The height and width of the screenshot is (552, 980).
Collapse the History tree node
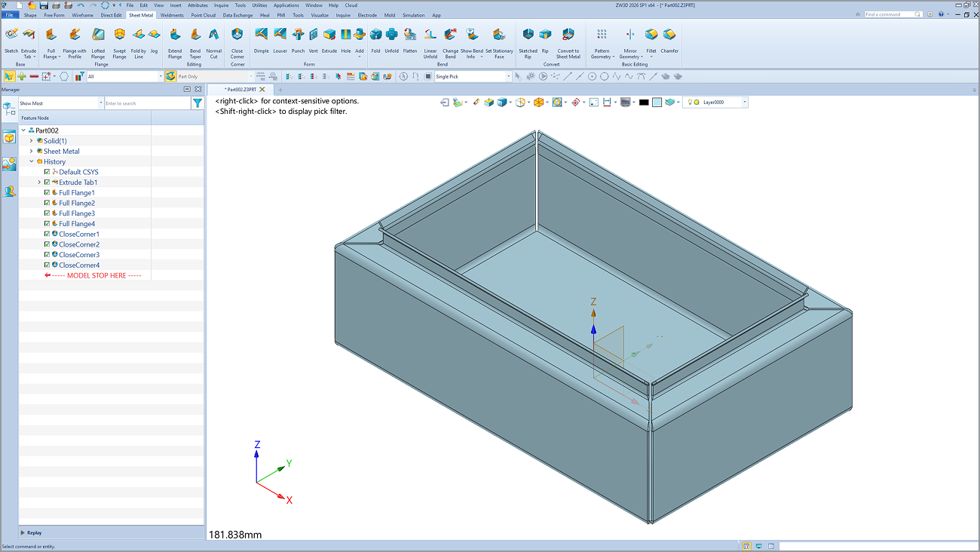click(31, 161)
